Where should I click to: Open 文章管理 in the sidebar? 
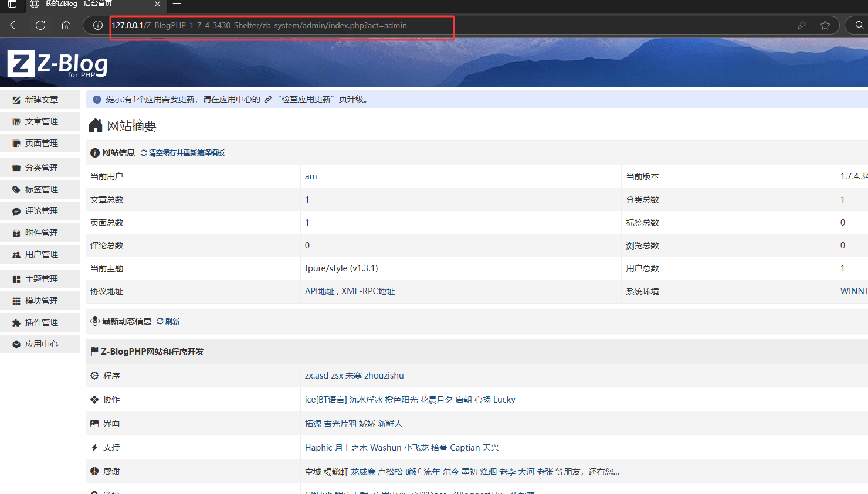(40, 121)
